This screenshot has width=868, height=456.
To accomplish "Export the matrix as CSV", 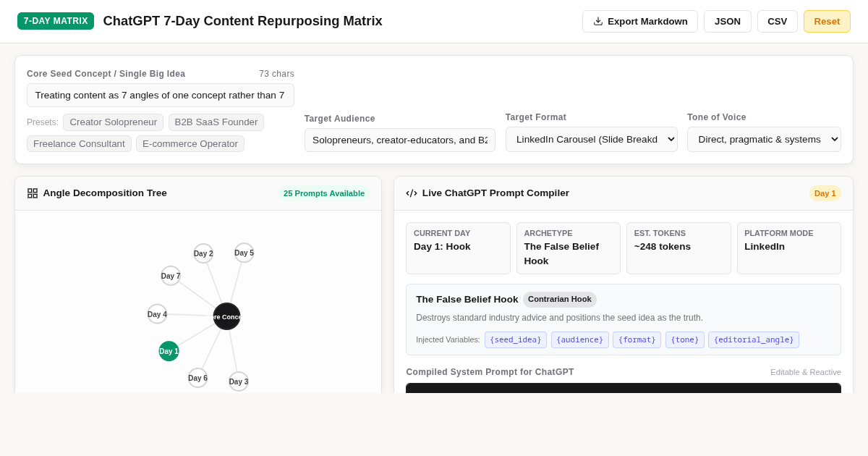I will point(778,21).
